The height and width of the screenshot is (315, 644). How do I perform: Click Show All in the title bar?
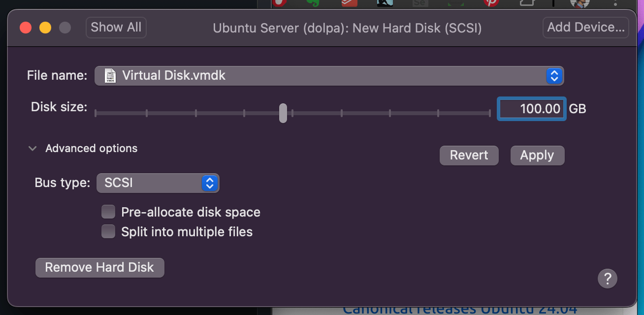tap(116, 28)
